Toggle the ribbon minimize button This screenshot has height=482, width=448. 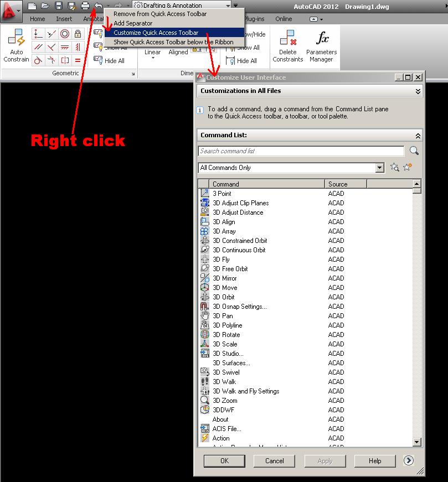pos(313,19)
